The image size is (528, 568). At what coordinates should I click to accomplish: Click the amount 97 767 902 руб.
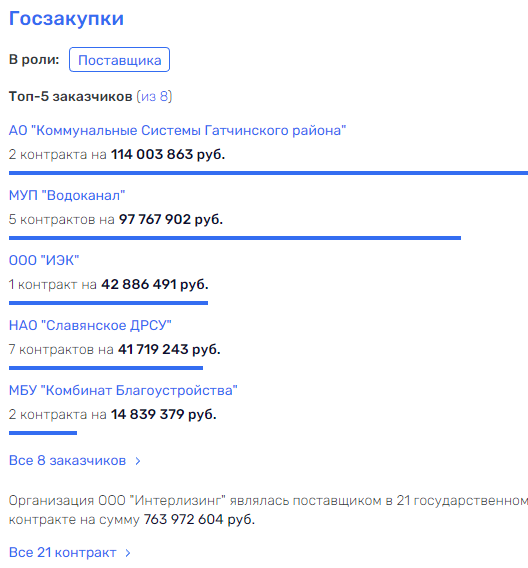171,220
